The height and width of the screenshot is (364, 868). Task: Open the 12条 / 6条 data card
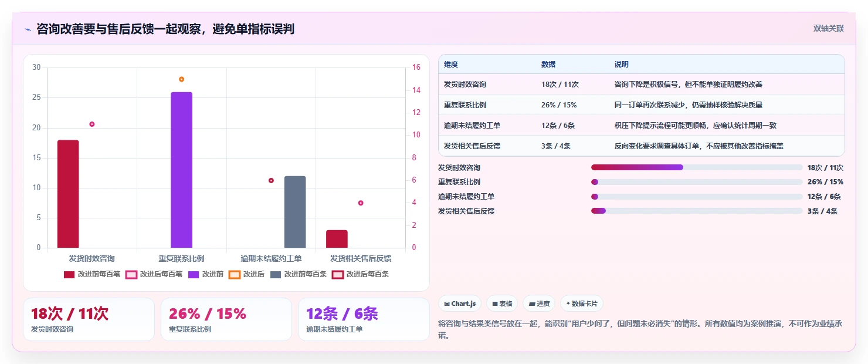tap(364, 319)
